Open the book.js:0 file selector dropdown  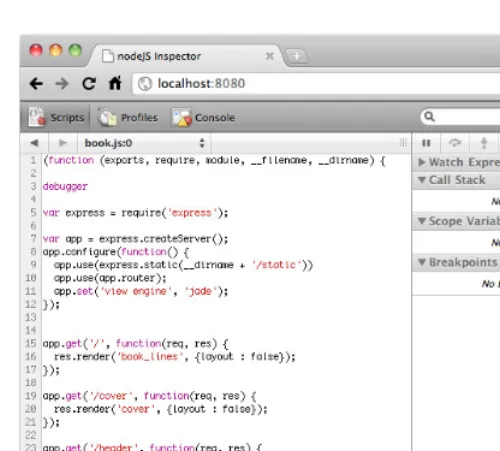pos(144,143)
